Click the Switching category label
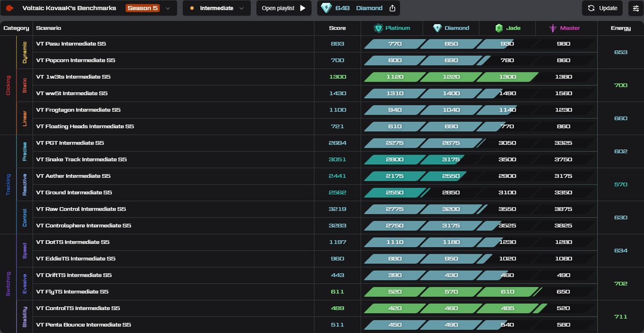 coord(8,283)
